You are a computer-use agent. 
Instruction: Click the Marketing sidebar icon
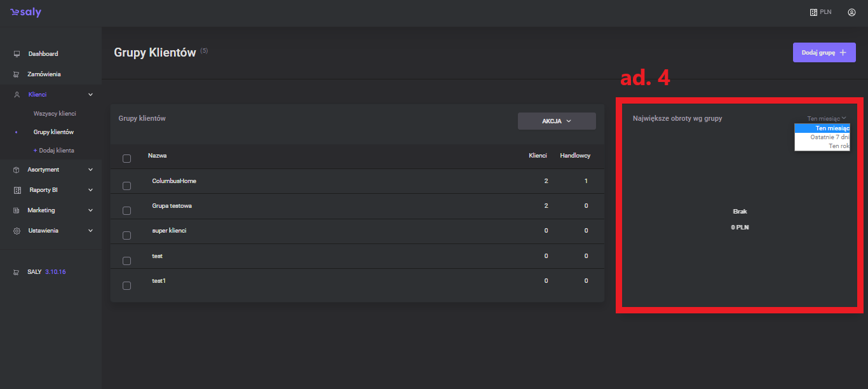(17, 210)
